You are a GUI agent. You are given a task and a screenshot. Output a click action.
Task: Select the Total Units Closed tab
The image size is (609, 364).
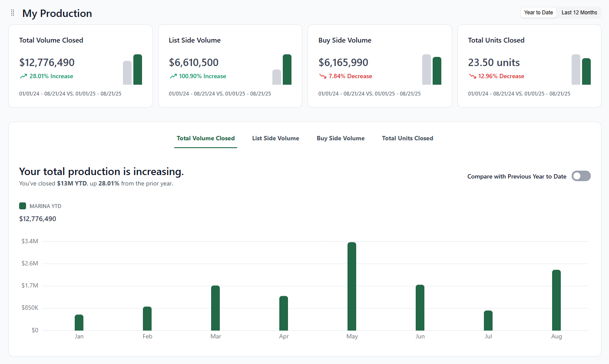(407, 138)
